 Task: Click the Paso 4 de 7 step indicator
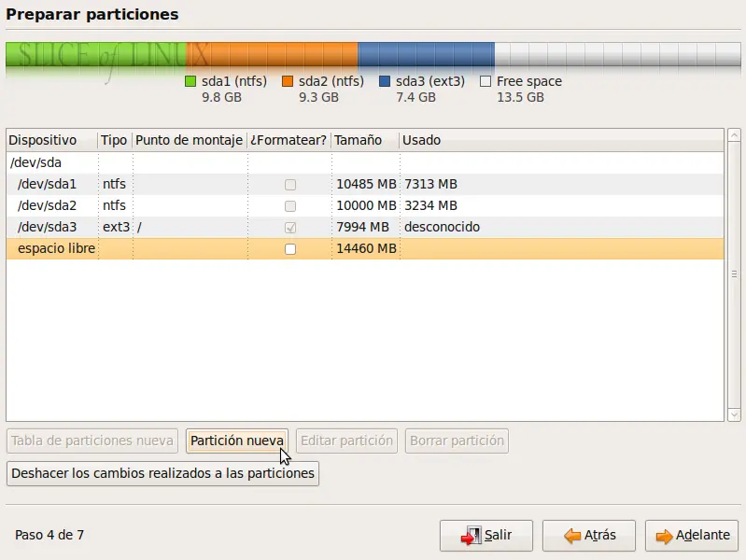click(49, 535)
